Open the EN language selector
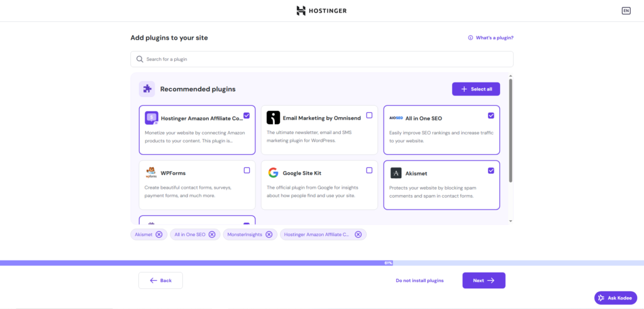Viewport: 644px width, 309px height. [x=626, y=11]
